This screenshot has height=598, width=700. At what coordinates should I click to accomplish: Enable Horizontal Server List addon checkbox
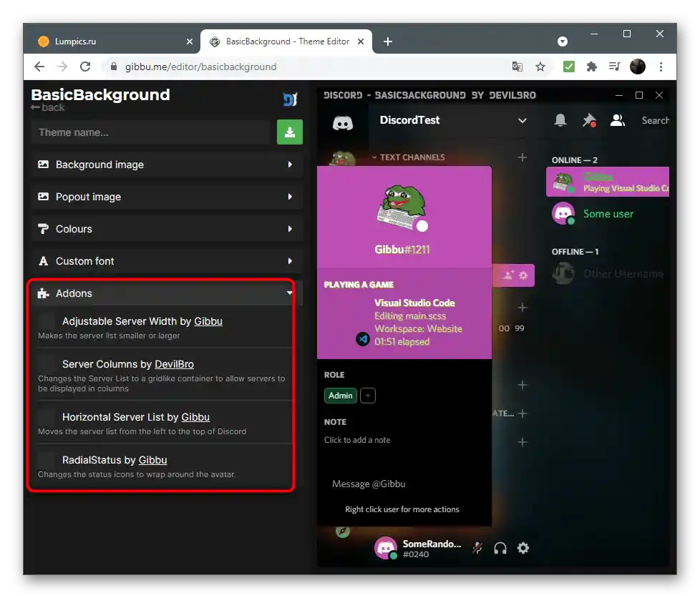pos(47,416)
